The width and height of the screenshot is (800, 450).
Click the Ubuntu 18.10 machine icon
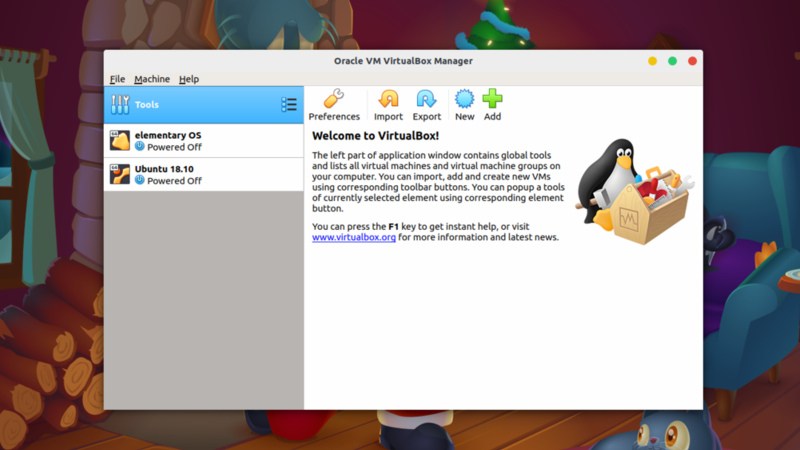(x=120, y=174)
